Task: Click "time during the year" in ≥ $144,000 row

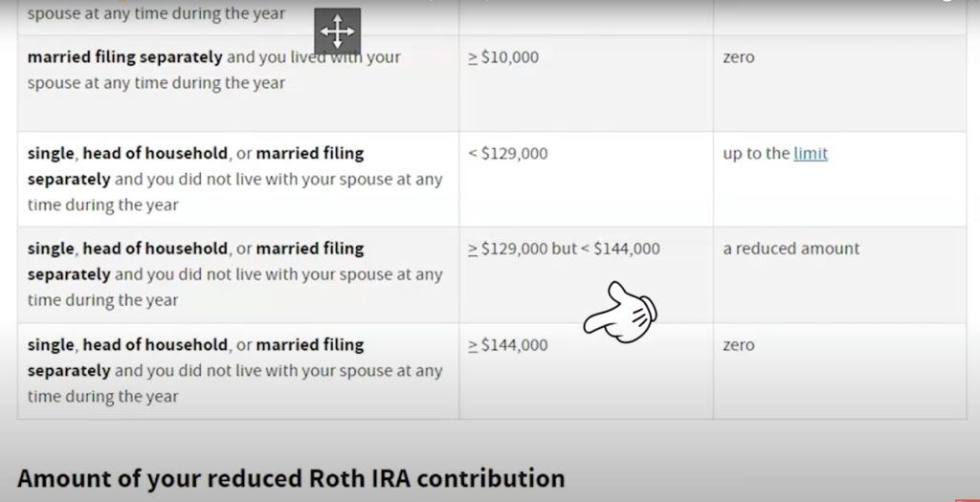Action: coord(103,397)
